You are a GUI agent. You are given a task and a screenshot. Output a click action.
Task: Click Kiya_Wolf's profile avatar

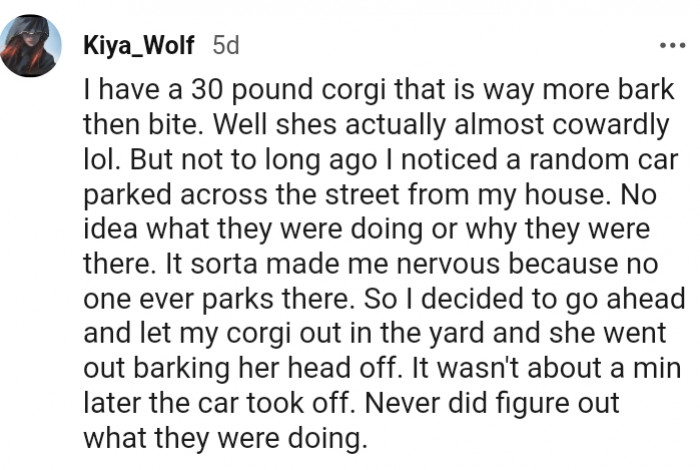(x=30, y=46)
